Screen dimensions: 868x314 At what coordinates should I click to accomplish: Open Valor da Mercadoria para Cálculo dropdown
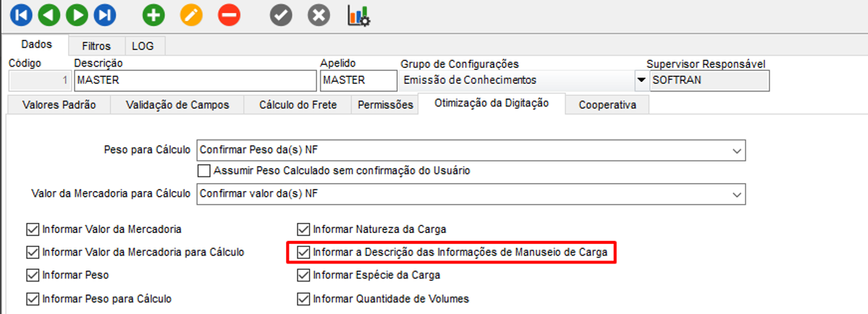(x=737, y=195)
